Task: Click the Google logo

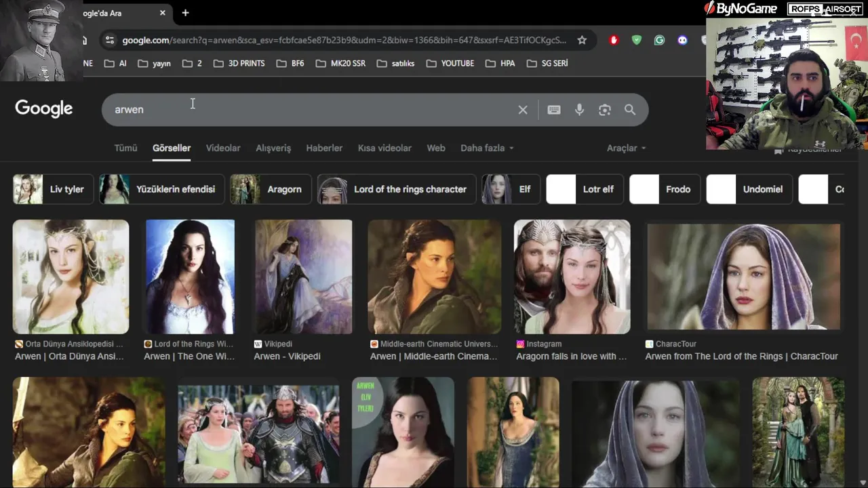Action: tap(44, 108)
